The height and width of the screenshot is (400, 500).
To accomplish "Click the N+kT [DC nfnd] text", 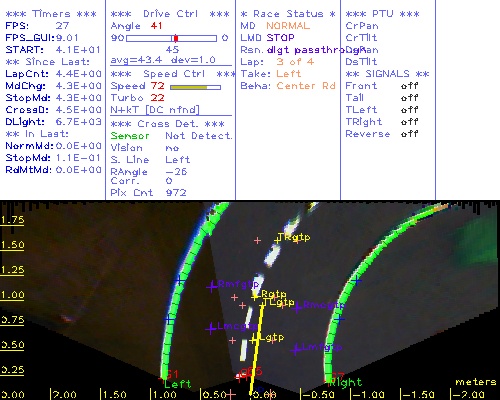I will click(155, 110).
